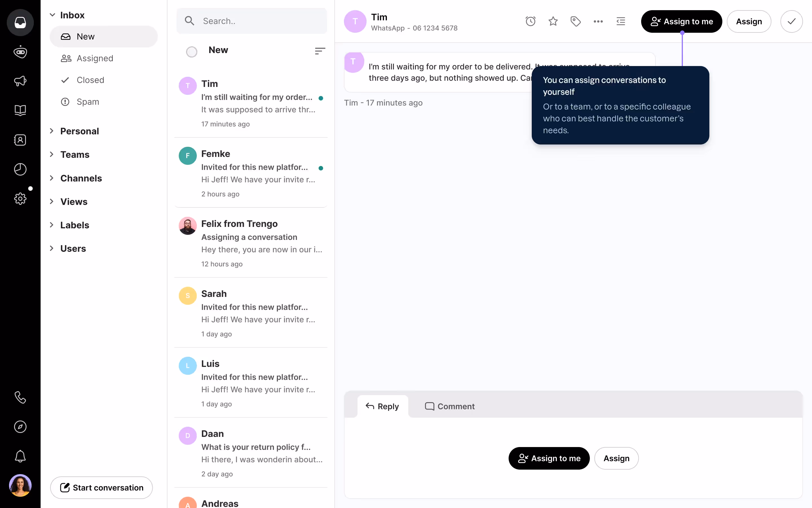The image size is (812, 508).
Task: Open the sort filter icon next to New
Action: coord(320,51)
